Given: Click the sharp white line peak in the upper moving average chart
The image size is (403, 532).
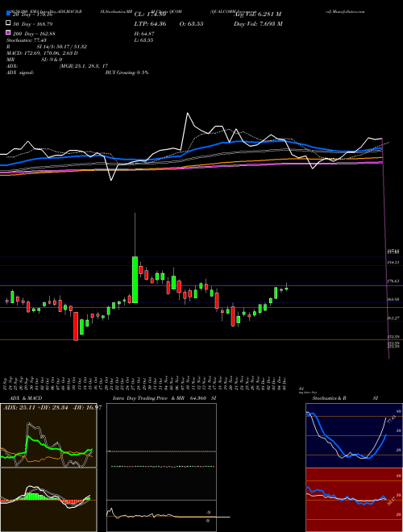Looking at the screenshot, I should pos(187,114).
